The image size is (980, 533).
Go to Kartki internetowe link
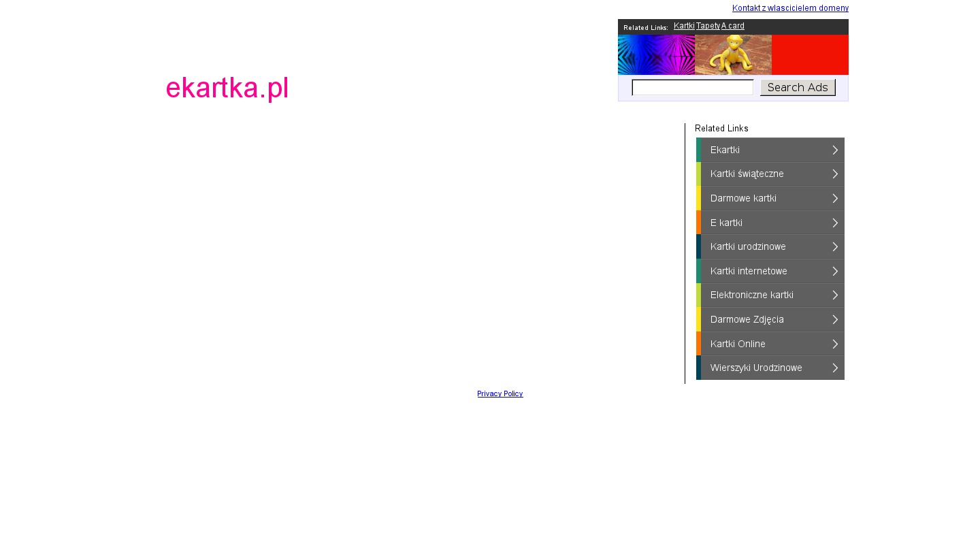[770, 271]
